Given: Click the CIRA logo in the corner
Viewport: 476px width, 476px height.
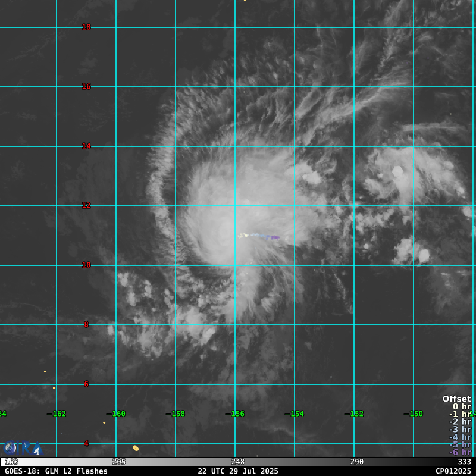Looking at the screenshot, I should (21, 448).
